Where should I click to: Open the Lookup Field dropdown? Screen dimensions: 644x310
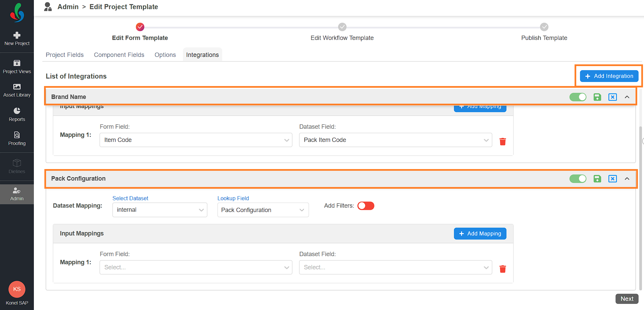tap(263, 210)
